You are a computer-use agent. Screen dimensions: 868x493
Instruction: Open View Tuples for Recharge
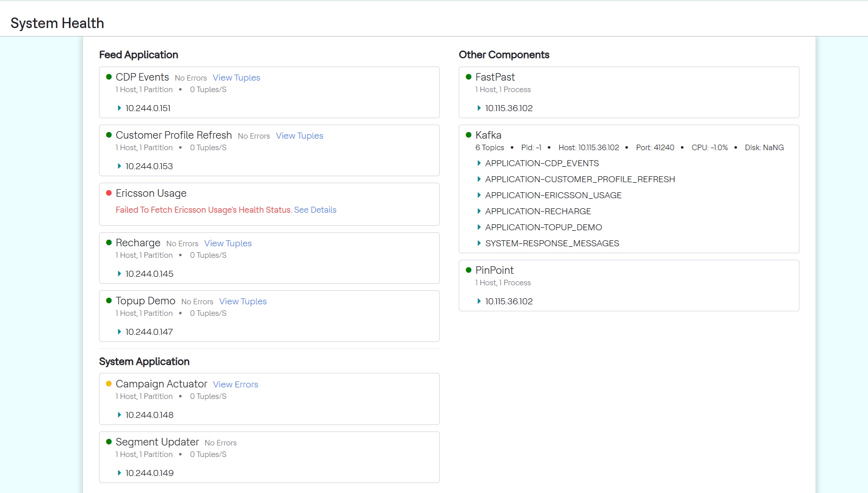coord(228,243)
